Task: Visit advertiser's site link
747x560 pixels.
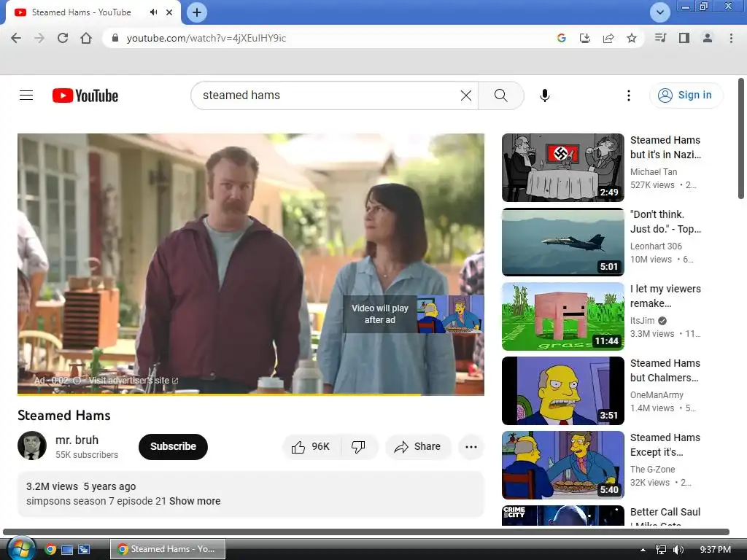Action: [133, 381]
